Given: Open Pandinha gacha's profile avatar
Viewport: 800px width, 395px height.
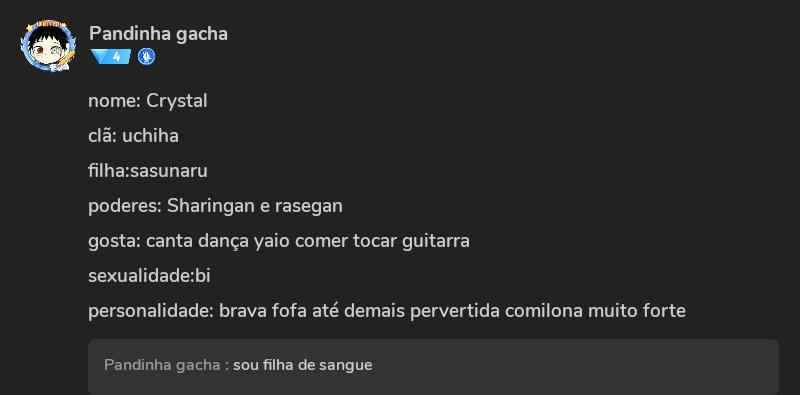Looking at the screenshot, I should coord(48,46).
